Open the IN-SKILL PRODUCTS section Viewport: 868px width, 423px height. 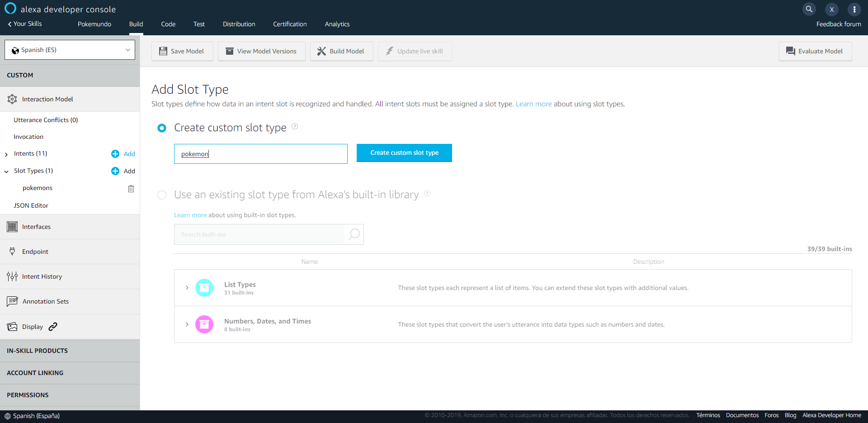click(70, 351)
